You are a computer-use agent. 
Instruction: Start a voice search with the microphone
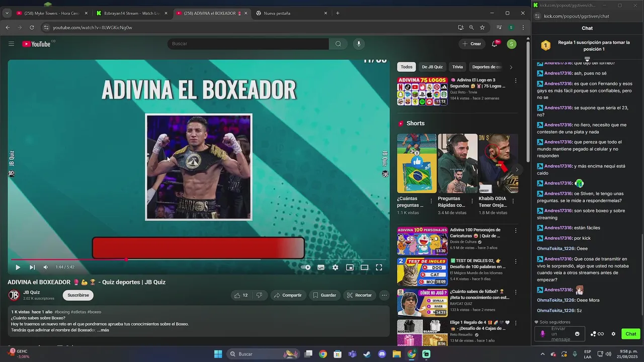359,44
